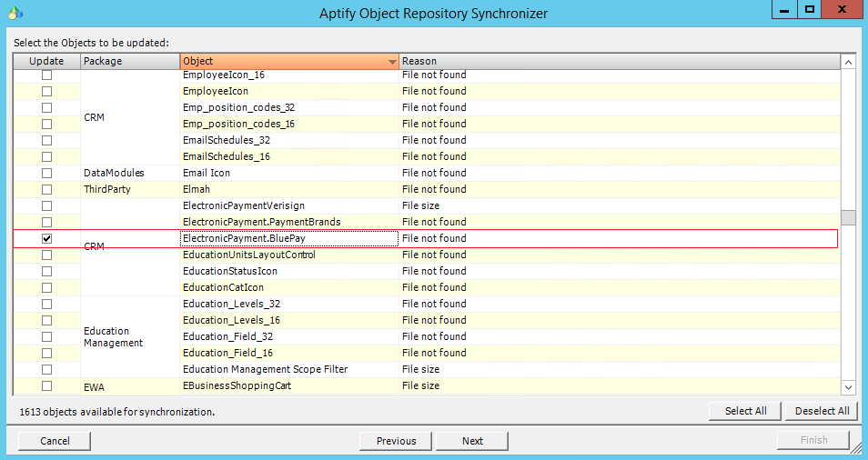Click the DataModules package cell

pos(130,173)
